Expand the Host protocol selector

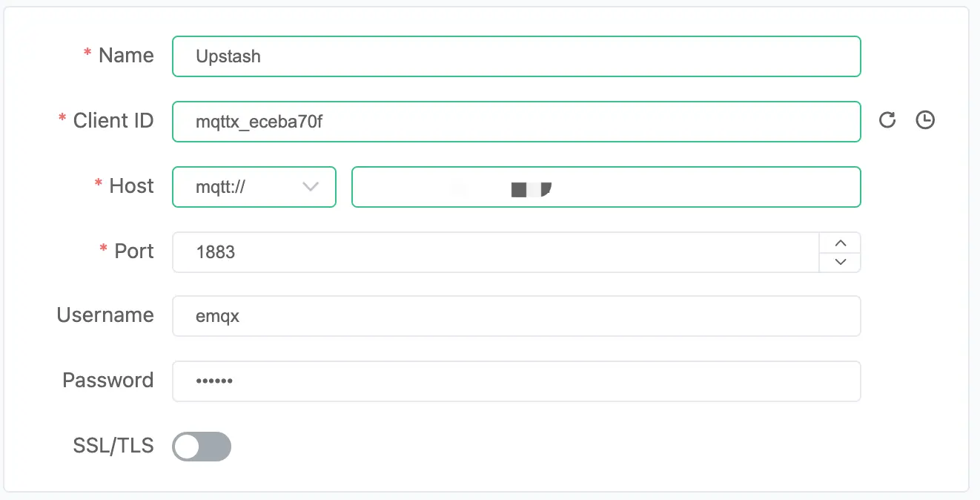pos(254,187)
